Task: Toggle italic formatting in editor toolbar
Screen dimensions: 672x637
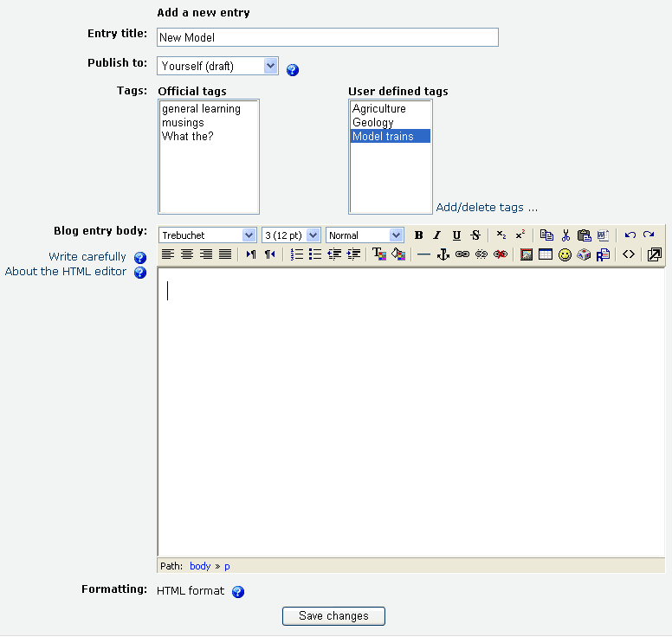Action: (x=437, y=235)
